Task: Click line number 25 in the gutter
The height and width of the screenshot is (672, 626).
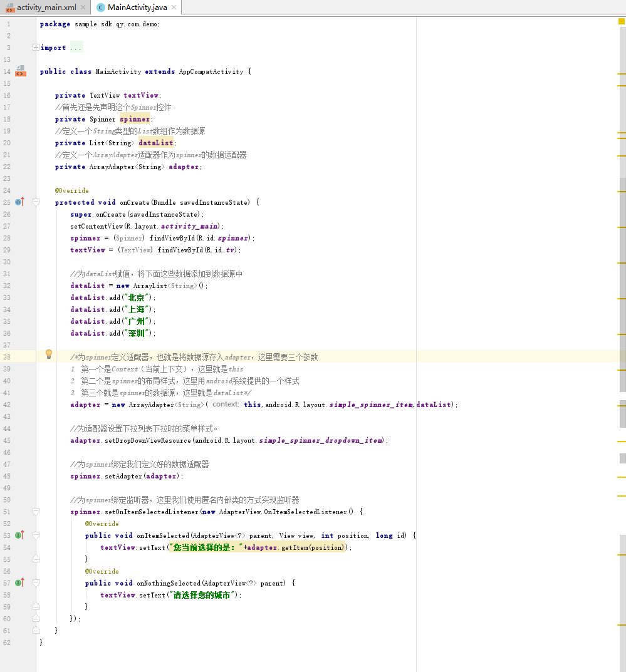Action: coord(7,202)
